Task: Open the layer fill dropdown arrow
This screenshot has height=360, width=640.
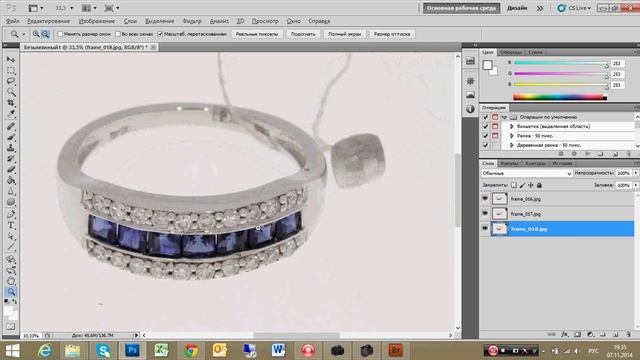Action: (x=636, y=185)
